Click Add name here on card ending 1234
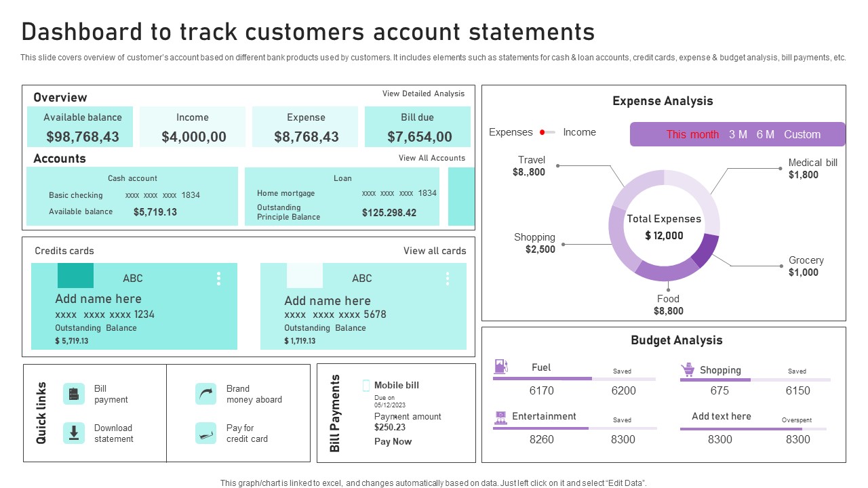The image size is (868, 488). click(x=98, y=299)
